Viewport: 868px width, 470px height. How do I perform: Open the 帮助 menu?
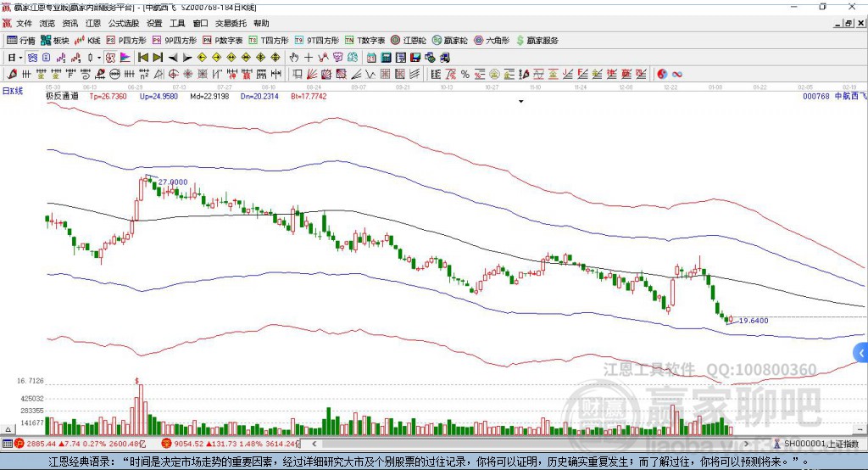click(261, 23)
